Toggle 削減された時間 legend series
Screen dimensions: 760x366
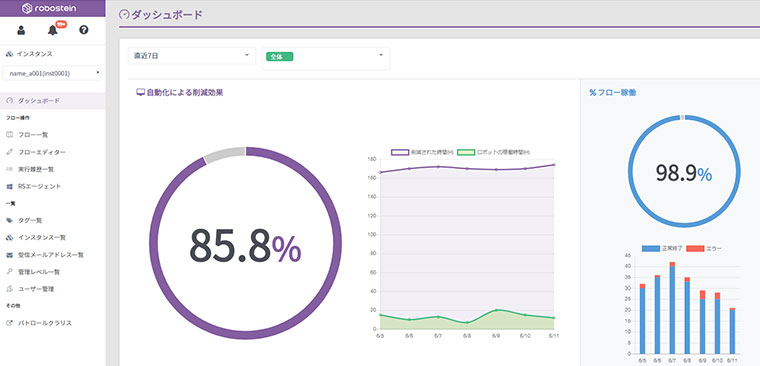tap(422, 152)
